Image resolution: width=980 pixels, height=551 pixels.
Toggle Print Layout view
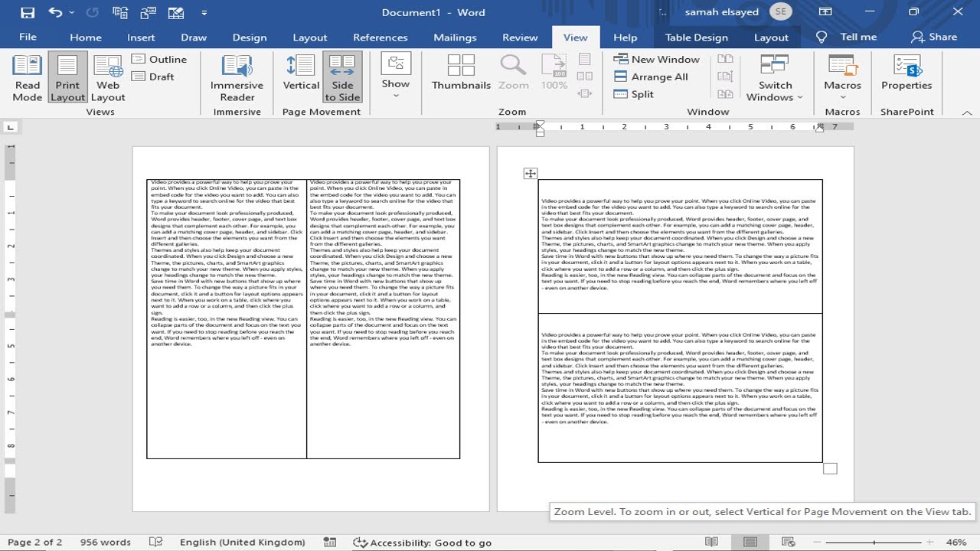[67, 77]
